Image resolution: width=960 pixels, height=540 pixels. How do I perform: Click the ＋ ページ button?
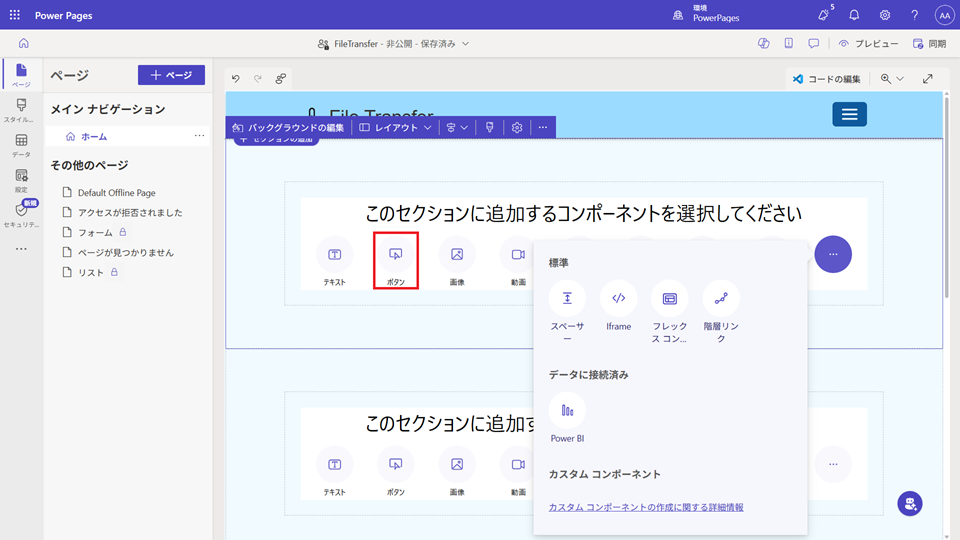coord(171,75)
